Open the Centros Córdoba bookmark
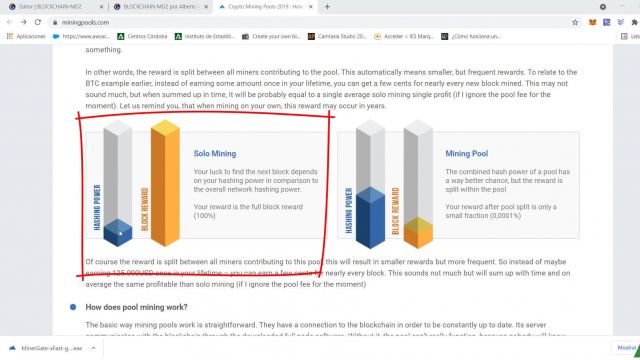This screenshot has width=640, height=360. [x=142, y=36]
